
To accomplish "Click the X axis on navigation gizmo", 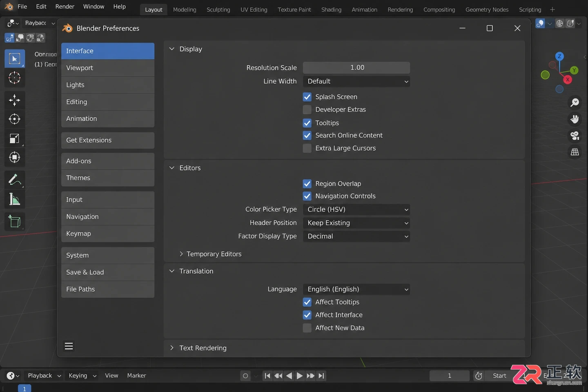I will point(568,80).
